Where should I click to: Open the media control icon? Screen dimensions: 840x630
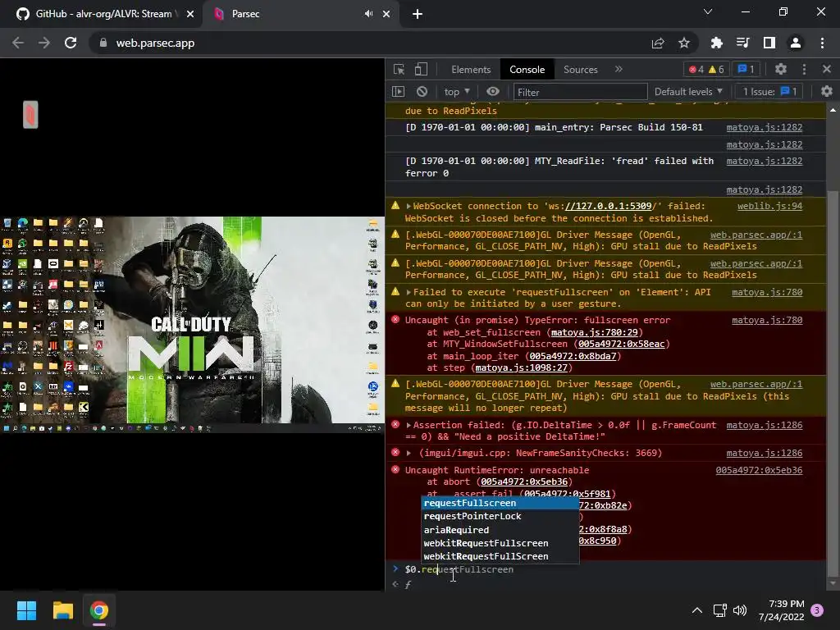tap(742, 43)
